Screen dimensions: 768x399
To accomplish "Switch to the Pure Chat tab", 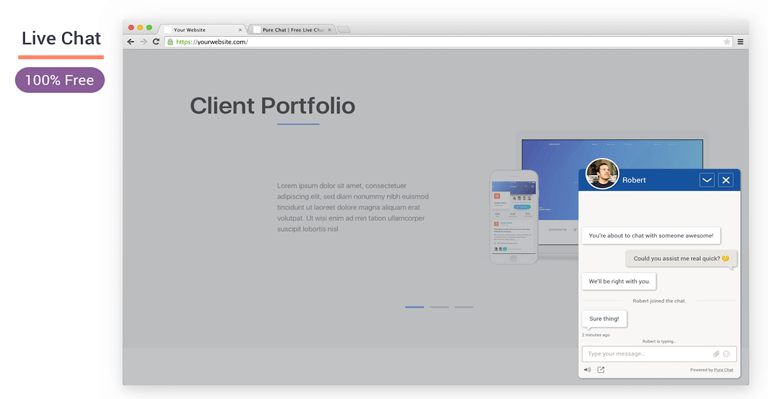I will (292, 30).
